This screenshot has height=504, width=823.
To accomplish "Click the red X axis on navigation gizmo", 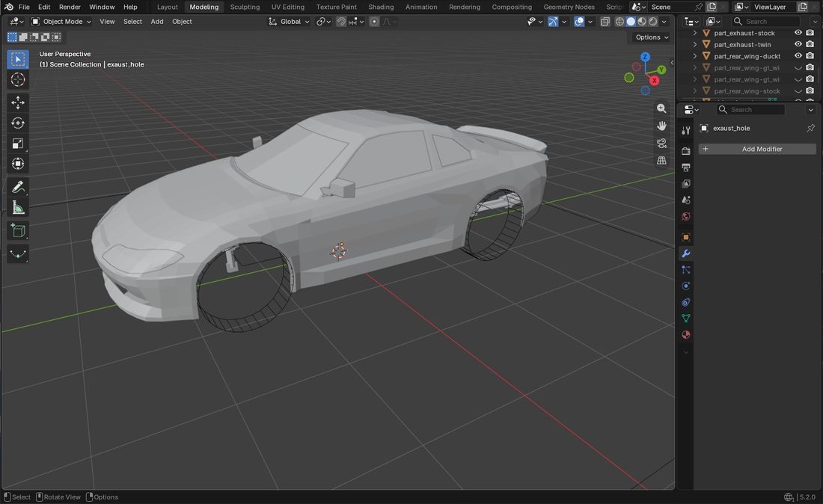I will click(x=654, y=81).
